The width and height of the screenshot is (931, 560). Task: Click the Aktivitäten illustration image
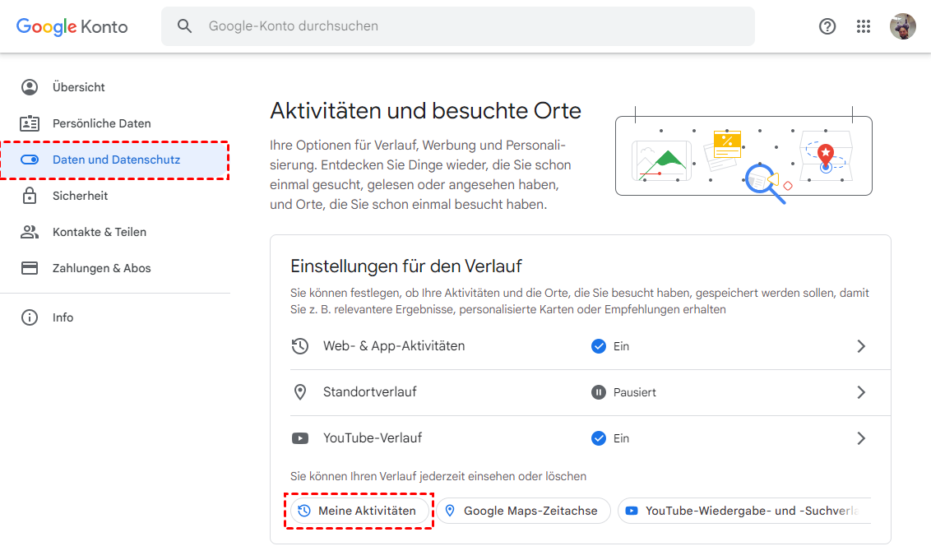click(744, 155)
